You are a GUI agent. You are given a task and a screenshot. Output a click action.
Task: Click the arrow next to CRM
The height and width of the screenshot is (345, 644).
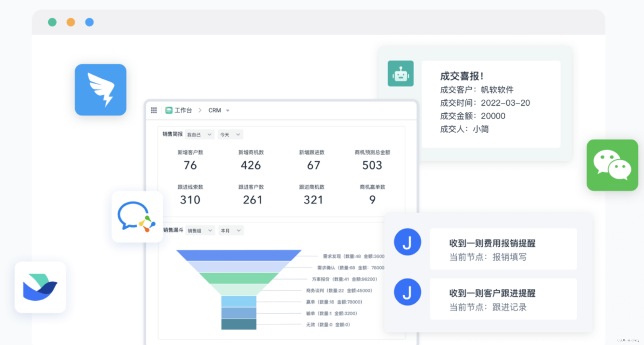[228, 111]
